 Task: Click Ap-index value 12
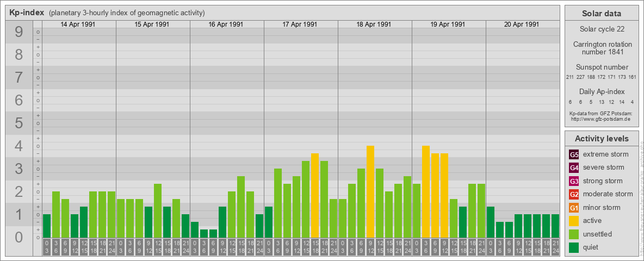click(612, 102)
